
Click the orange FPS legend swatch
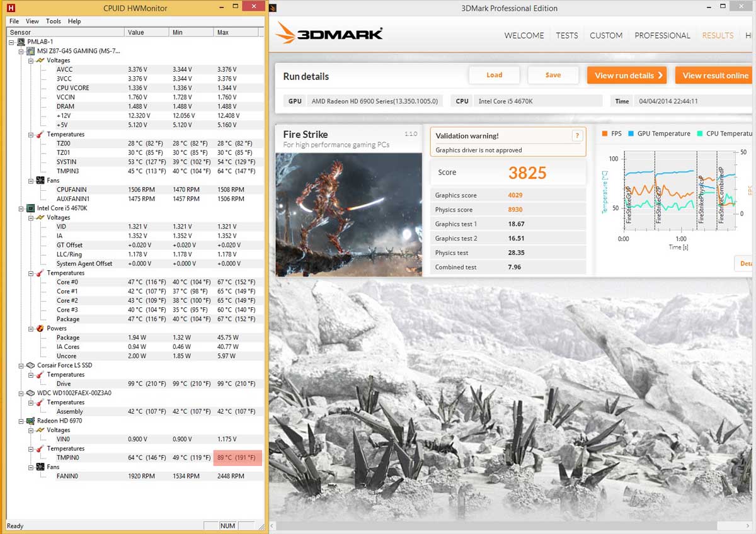pos(605,133)
